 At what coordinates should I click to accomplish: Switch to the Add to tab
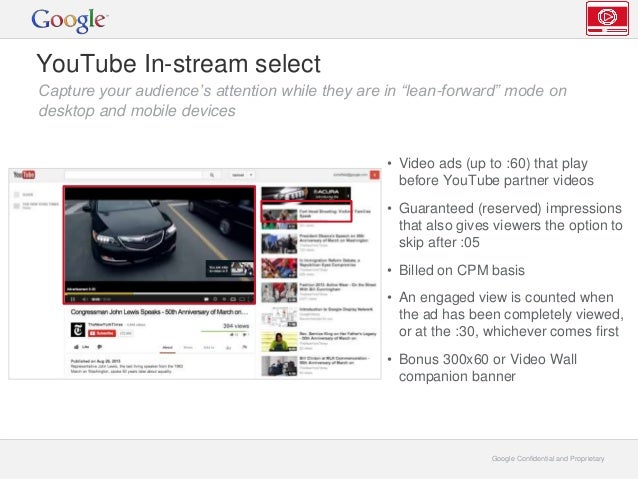pos(208,348)
